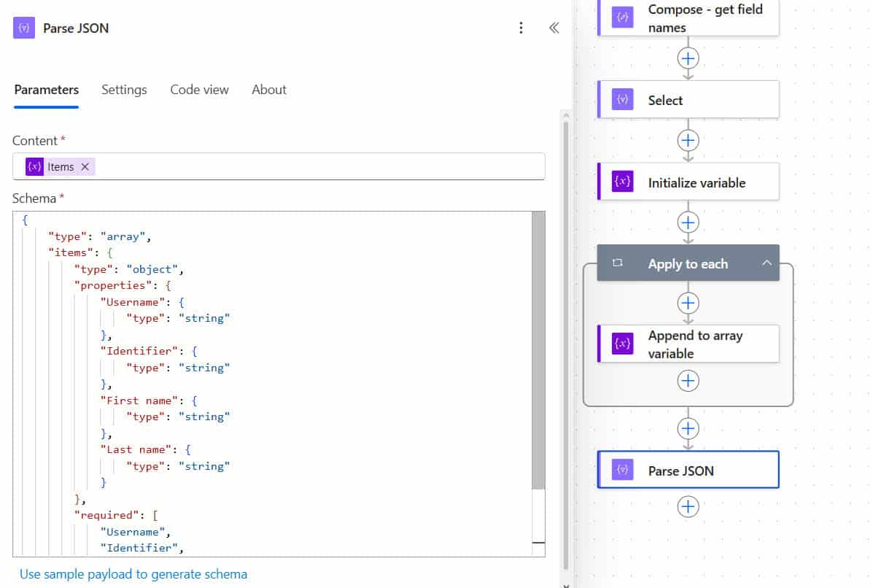Viewport: 873px width, 588px height.
Task: Select the Apply to each loop header
Action: point(688,263)
